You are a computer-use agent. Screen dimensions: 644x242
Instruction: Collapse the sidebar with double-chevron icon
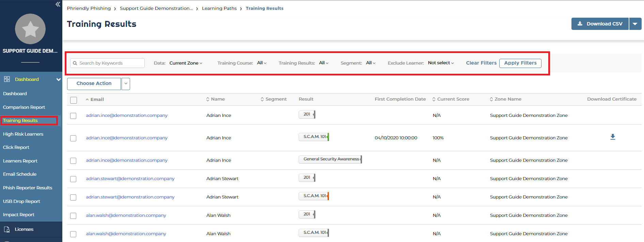click(x=58, y=4)
